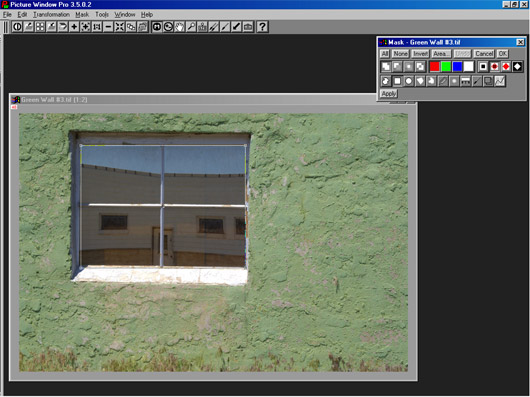
Task: Select the Hand scroll tool
Action: point(179,27)
